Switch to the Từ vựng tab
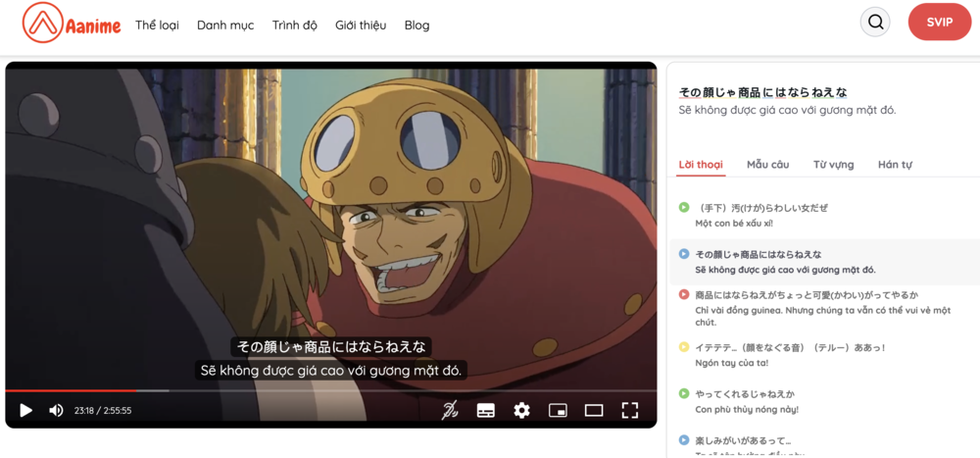Image resolution: width=980 pixels, height=458 pixels. [x=833, y=165]
